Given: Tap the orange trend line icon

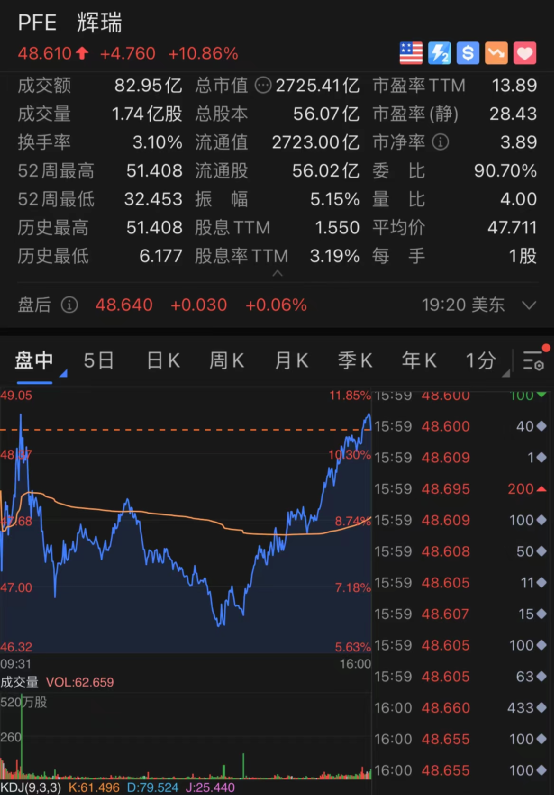Looking at the screenshot, I should pyautogui.click(x=496, y=53).
